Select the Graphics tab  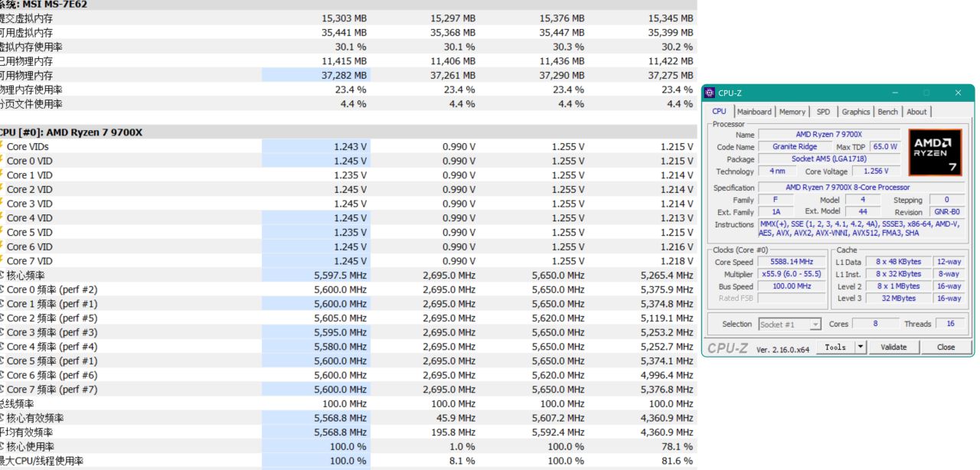(x=855, y=112)
